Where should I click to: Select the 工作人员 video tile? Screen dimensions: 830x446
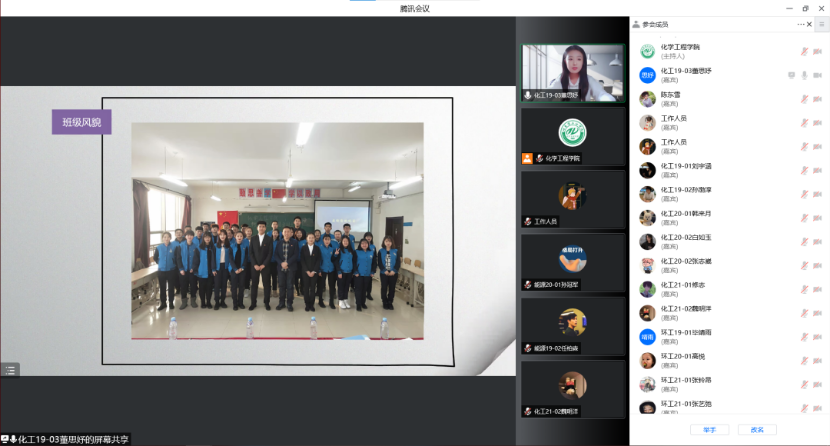pos(573,199)
